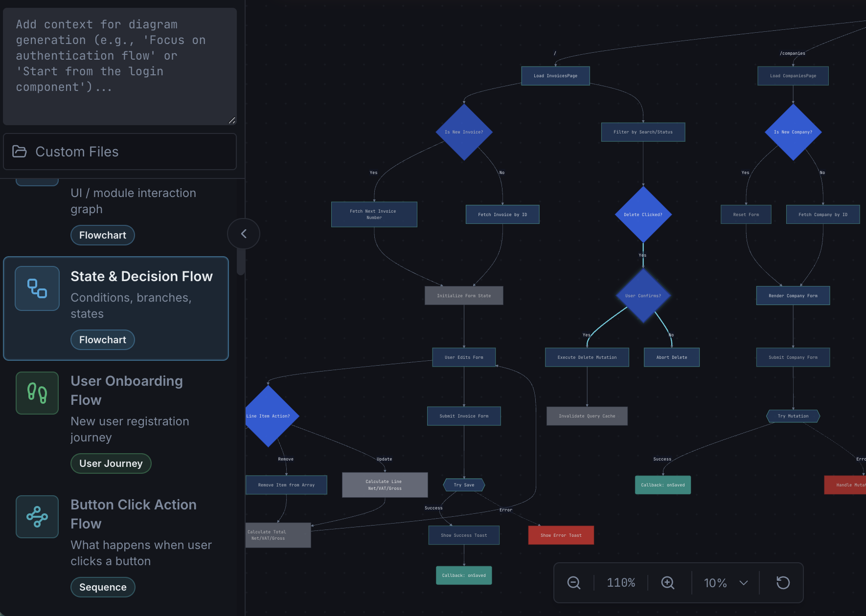
Task: Select the Load InvoicesPage node
Action: 555,76
